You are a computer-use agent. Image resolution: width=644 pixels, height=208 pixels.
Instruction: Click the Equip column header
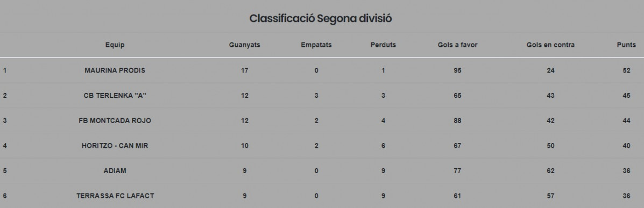point(115,45)
